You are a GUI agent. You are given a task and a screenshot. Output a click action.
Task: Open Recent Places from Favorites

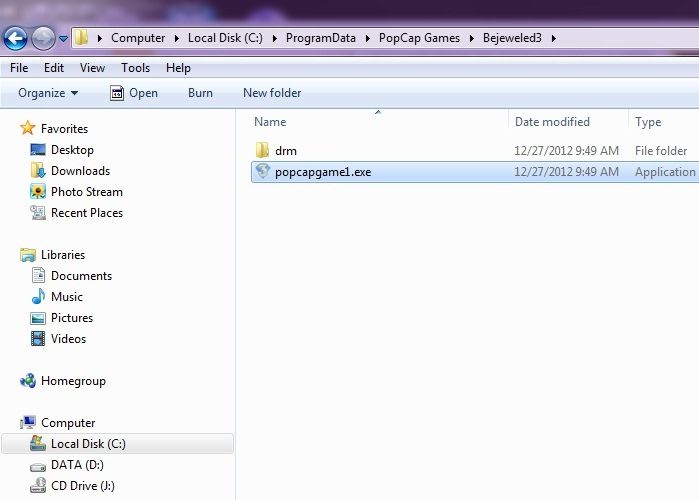click(86, 213)
